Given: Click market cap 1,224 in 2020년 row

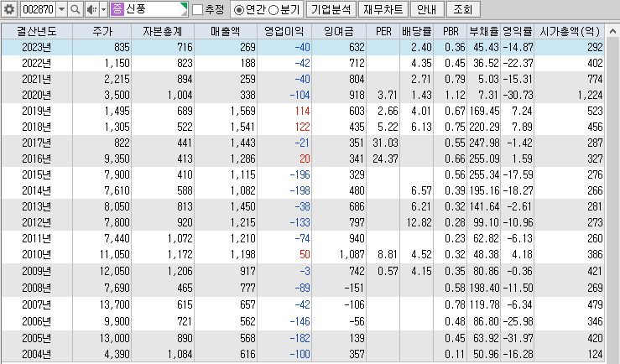Looking at the screenshot, I should click(590, 96).
